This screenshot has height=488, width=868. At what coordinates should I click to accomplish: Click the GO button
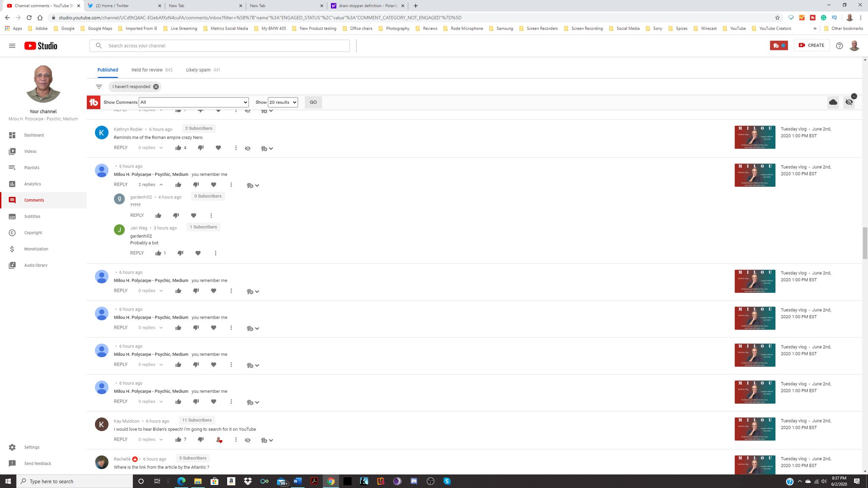pos(313,102)
